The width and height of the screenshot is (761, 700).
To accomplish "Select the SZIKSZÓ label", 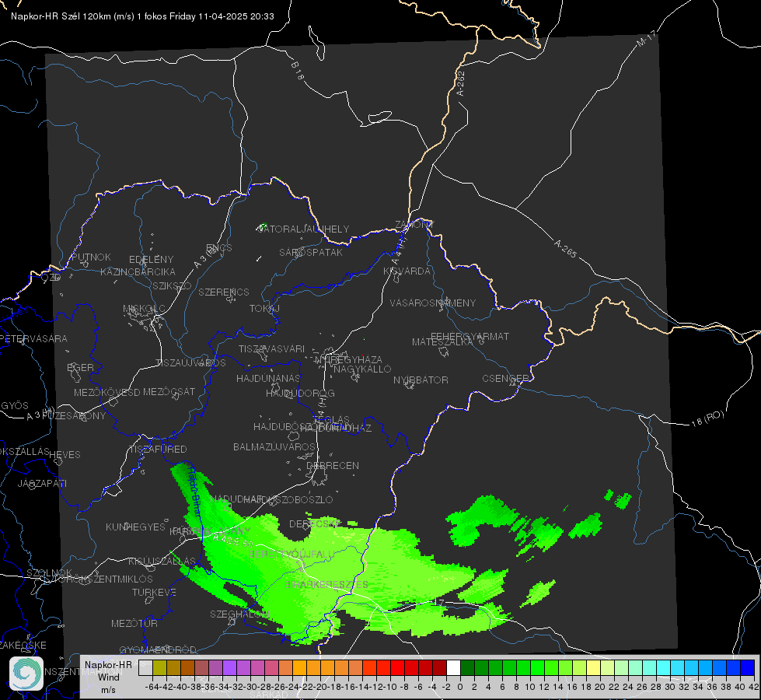I will [173, 285].
